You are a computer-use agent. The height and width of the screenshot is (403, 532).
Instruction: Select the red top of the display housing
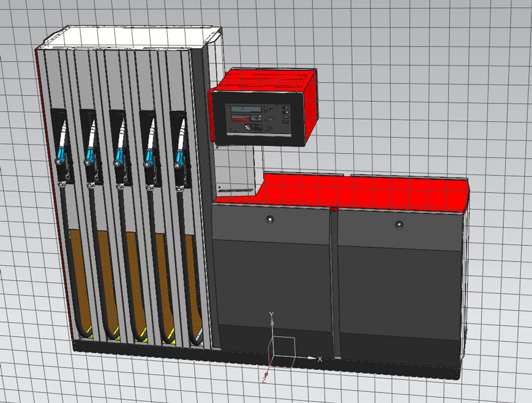point(263,80)
